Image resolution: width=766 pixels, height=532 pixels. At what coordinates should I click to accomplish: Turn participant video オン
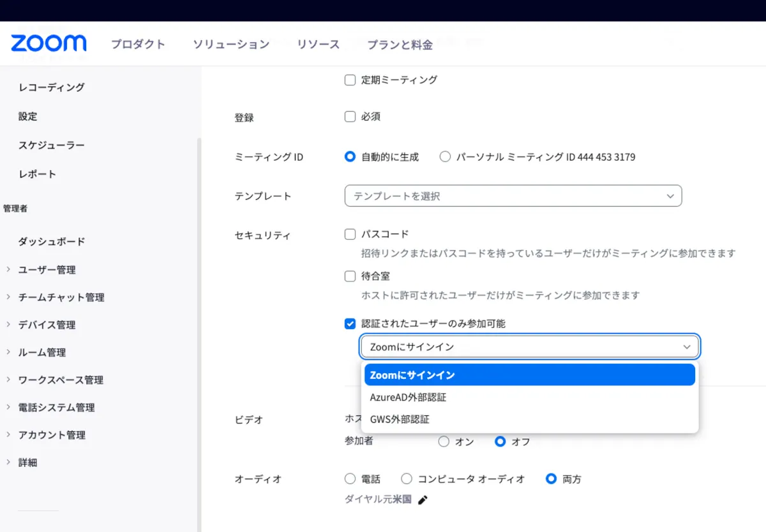(x=444, y=441)
